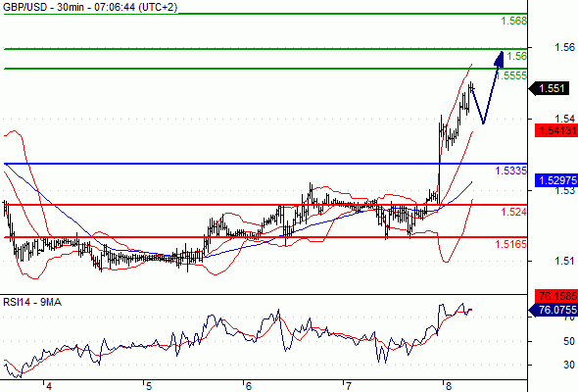Click date marker 5 on time axis
This screenshot has width=578, height=392.
149,386
